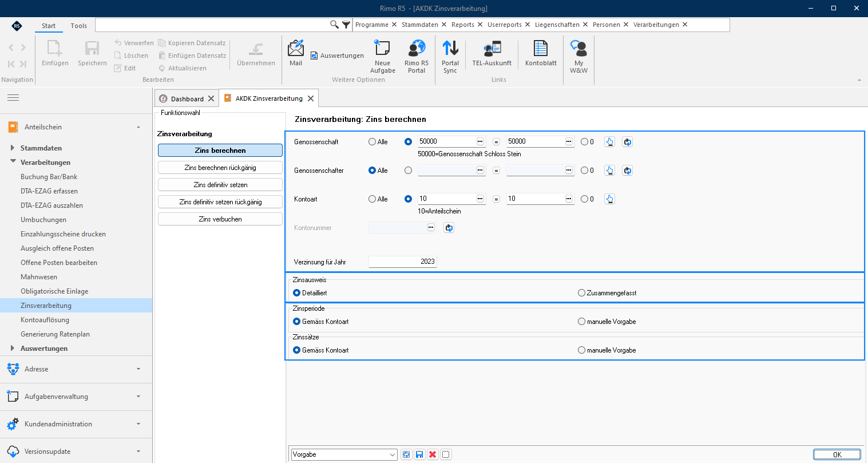Open the Kontoblatt

[541, 53]
